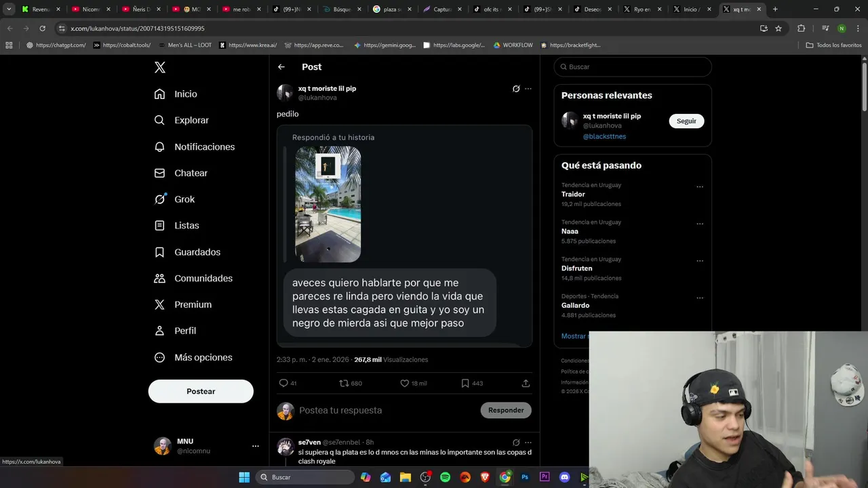
Task: Switch to the Nicomn YouTube tab
Action: 91,9
